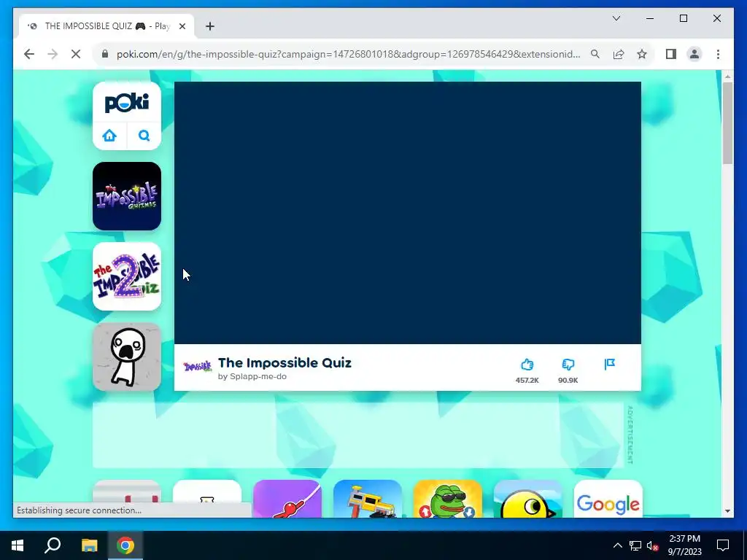
Task: Go back with browser back arrow
Action: 29,54
